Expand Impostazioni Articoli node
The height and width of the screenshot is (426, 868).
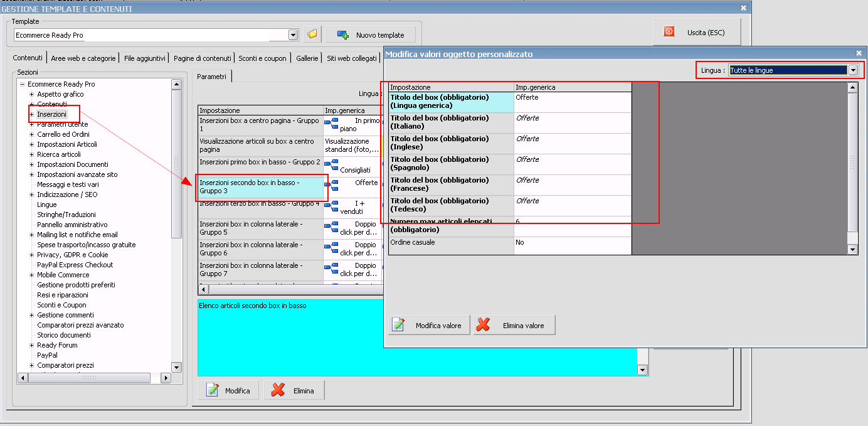pyautogui.click(x=31, y=144)
